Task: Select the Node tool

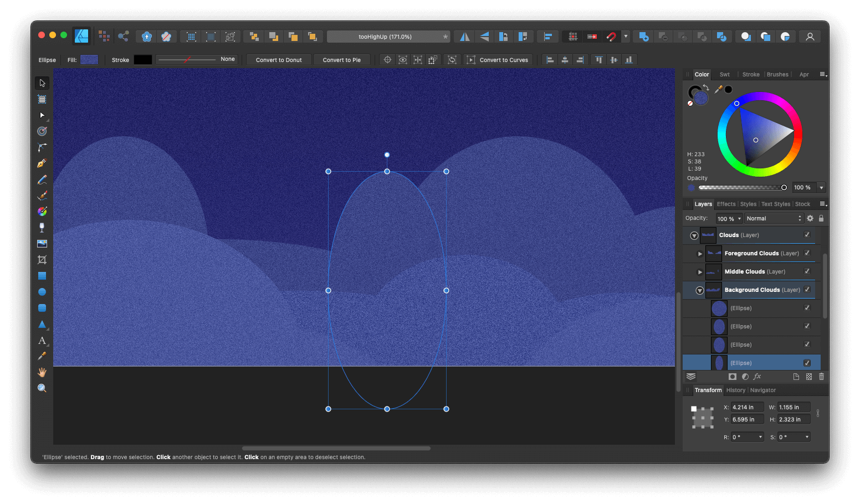Action: point(42,115)
